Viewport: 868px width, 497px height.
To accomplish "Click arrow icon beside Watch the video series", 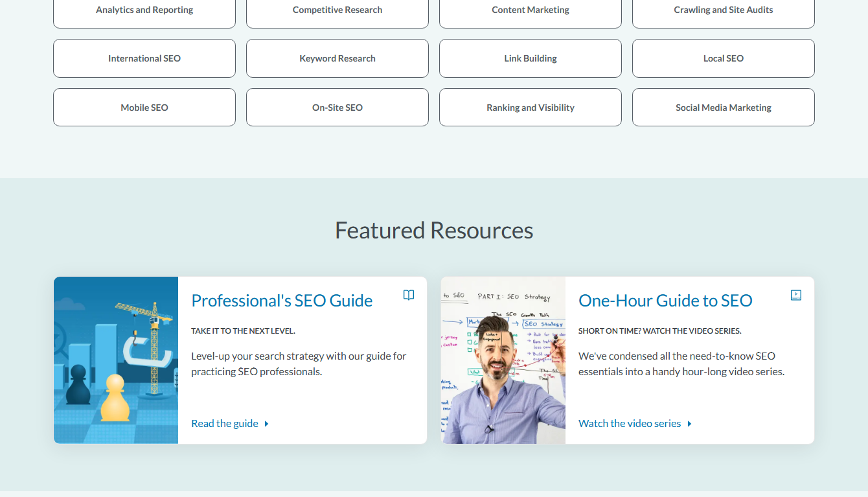I will coord(689,424).
